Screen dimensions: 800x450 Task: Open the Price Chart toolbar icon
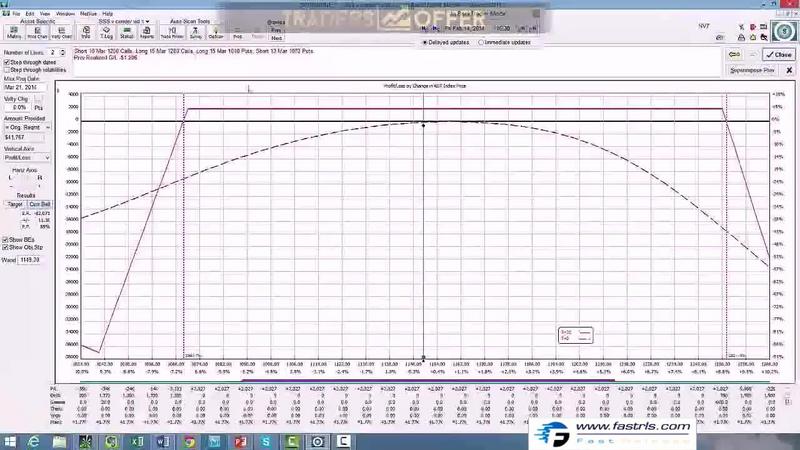click(x=37, y=33)
